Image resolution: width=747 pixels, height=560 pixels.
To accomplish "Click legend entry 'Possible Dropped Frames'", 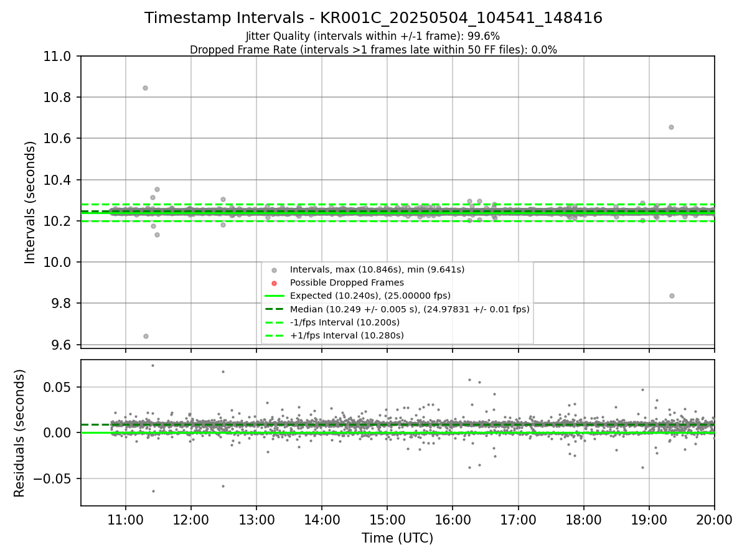I will (x=347, y=282).
